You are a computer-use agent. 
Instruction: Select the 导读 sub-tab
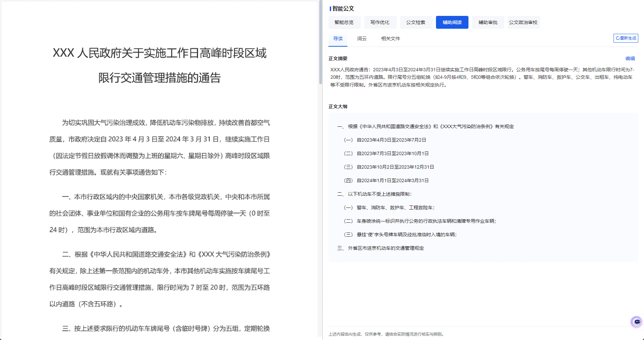pyautogui.click(x=338, y=39)
